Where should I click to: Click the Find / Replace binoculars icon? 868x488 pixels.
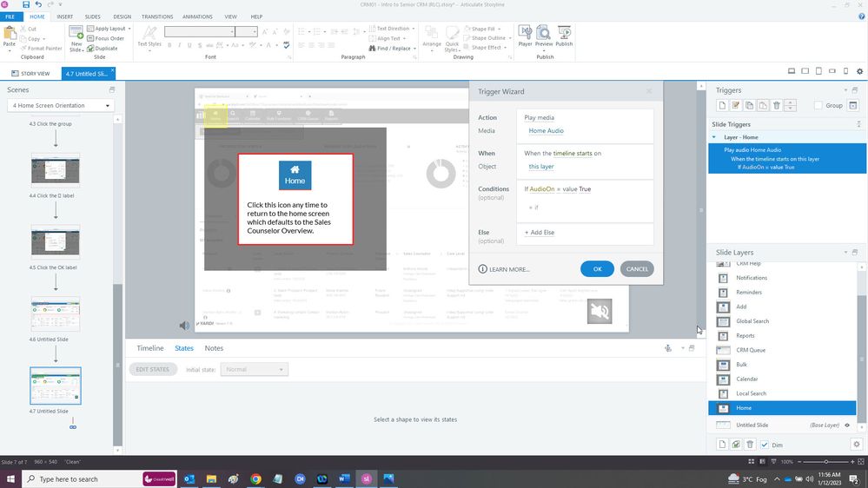pos(372,49)
